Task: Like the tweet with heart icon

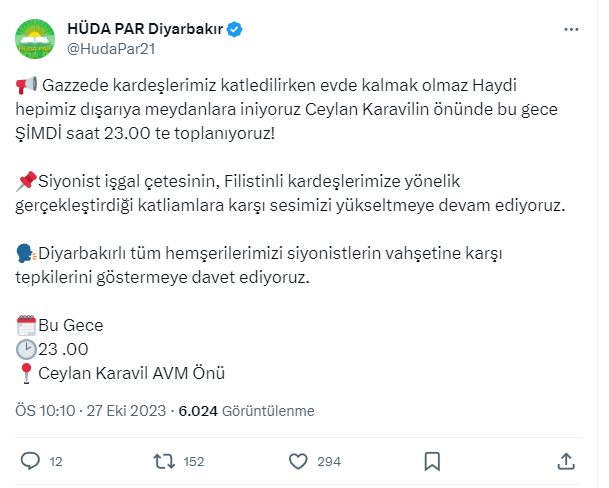Action: [x=297, y=461]
